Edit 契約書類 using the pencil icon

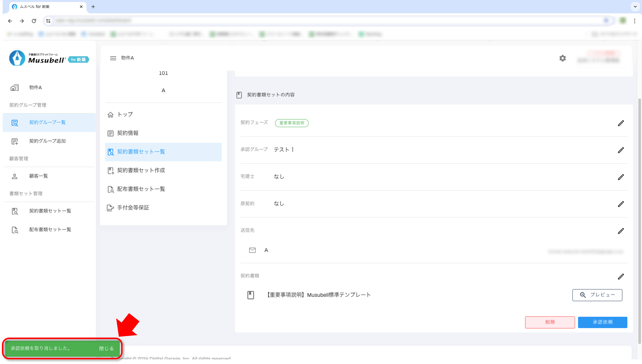(x=621, y=276)
